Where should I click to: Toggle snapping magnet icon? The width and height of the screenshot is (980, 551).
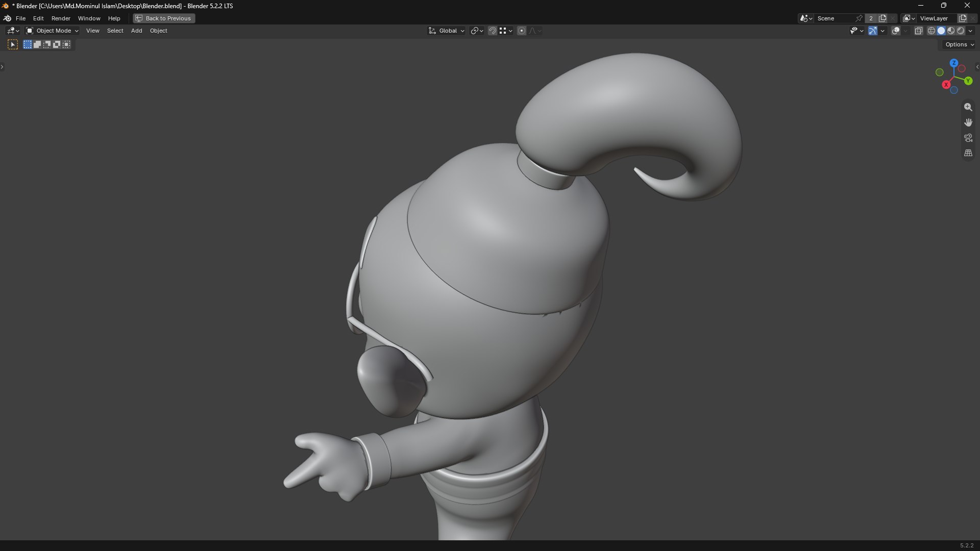493,31
